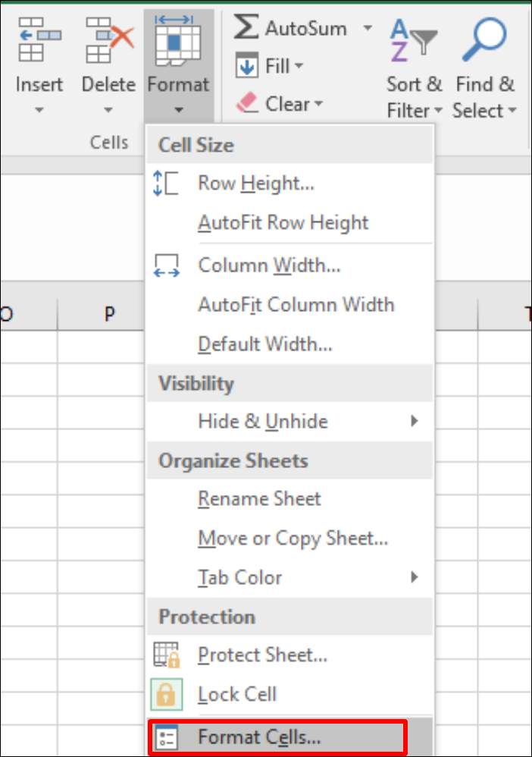Expand the AutoSum dropdown arrow
The width and height of the screenshot is (532, 757).
(x=368, y=29)
